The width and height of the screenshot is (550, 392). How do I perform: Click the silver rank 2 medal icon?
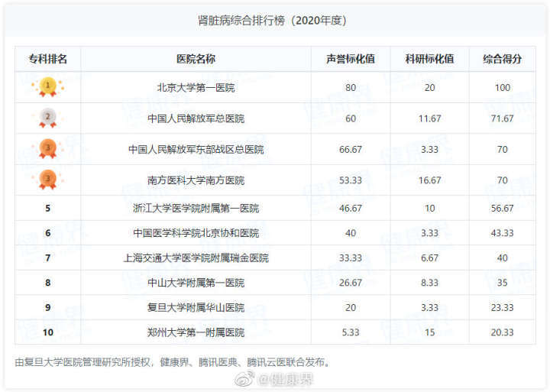coord(47,118)
